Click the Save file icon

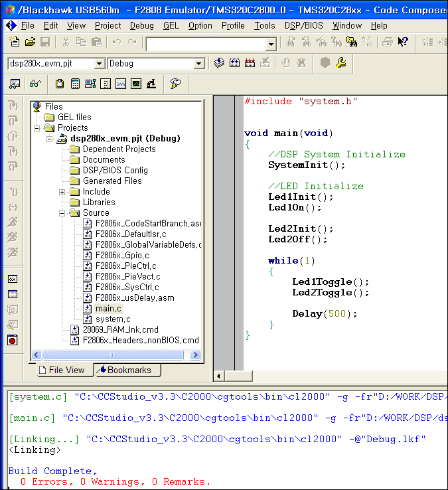click(x=45, y=42)
